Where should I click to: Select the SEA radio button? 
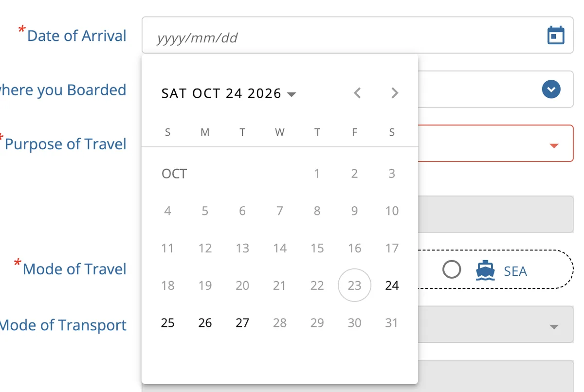click(452, 269)
